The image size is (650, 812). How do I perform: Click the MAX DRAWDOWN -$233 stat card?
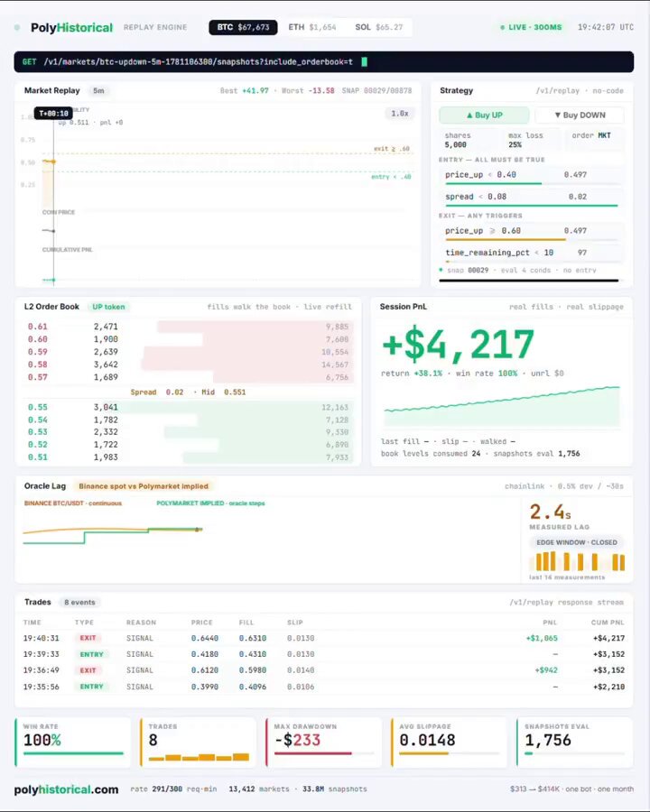pyautogui.click(x=323, y=743)
